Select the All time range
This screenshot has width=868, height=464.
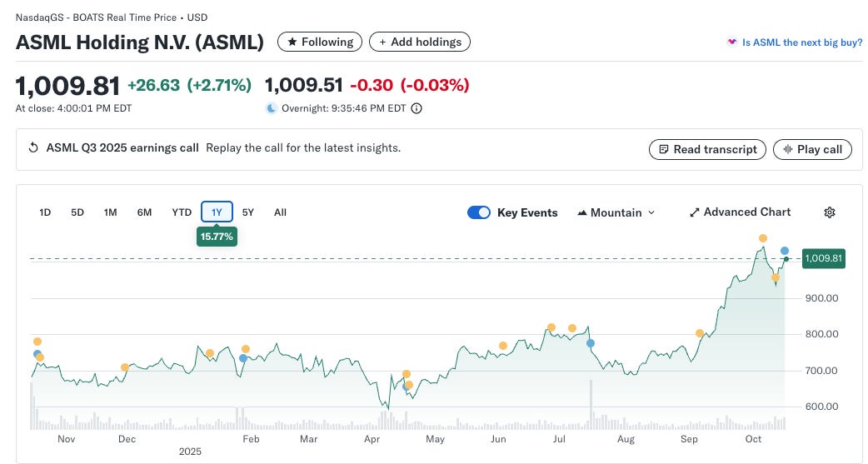(280, 212)
